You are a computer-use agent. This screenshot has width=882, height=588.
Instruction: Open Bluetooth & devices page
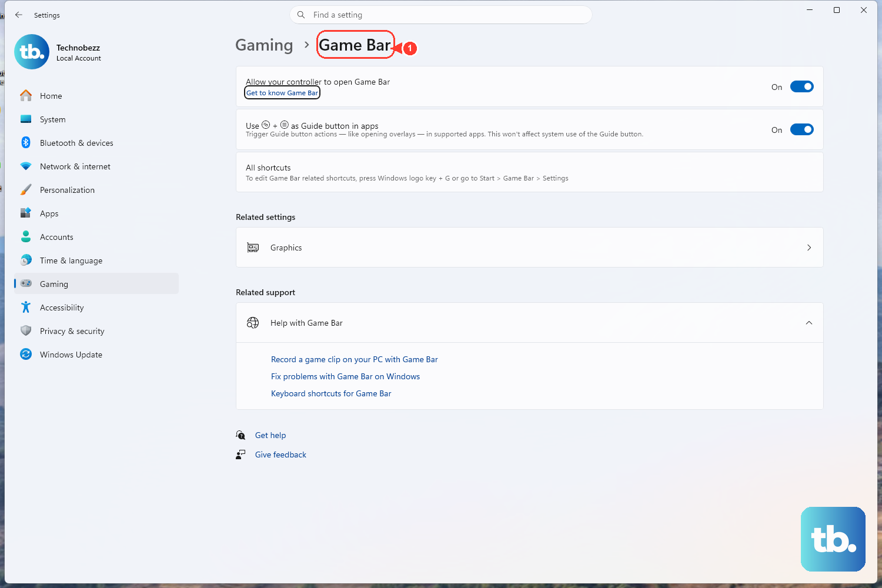point(96,142)
